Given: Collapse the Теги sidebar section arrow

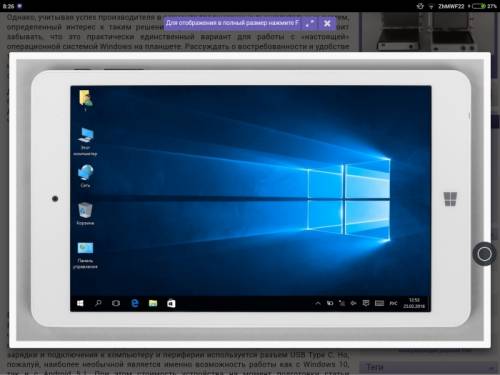Looking at the screenshot, I should [491, 368].
